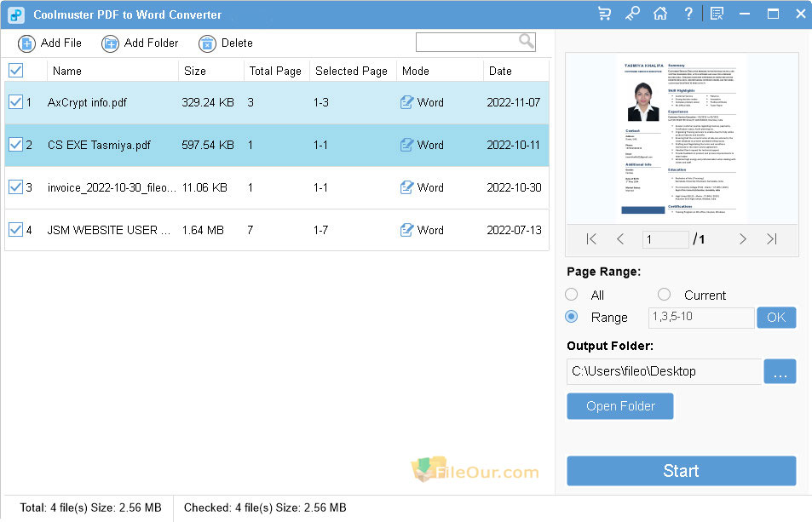Jump to the last preview page
Screen dimensions: 812x522
[771, 239]
